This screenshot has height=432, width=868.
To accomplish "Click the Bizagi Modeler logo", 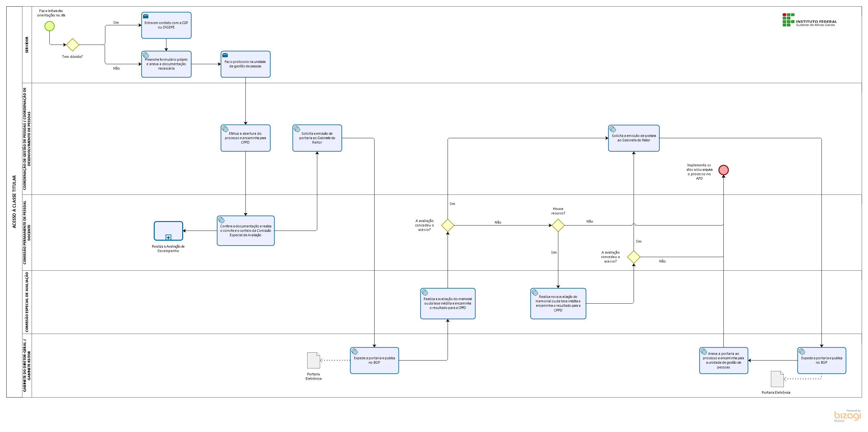I will [x=847, y=416].
